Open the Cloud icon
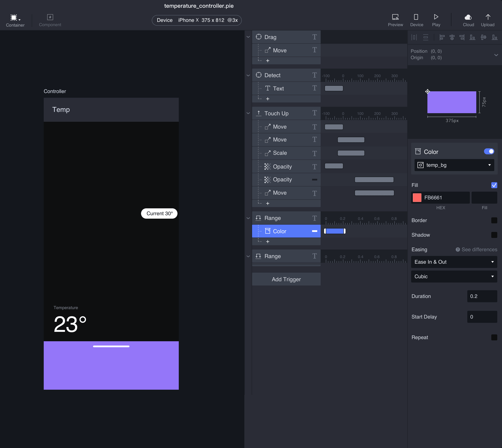The width and height of the screenshot is (502, 448). [468, 17]
